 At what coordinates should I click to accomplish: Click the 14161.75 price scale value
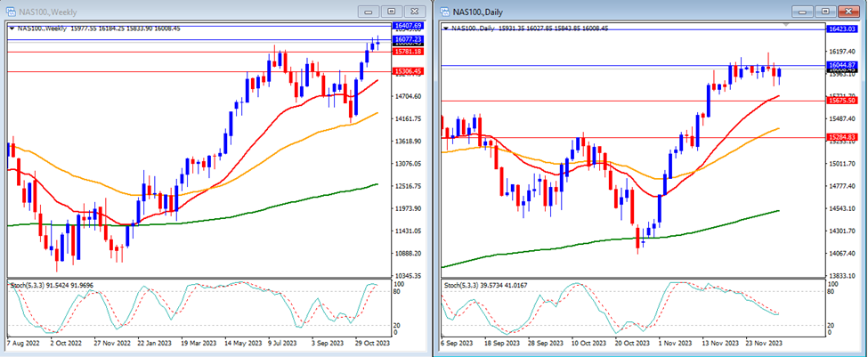pyautogui.click(x=406, y=119)
